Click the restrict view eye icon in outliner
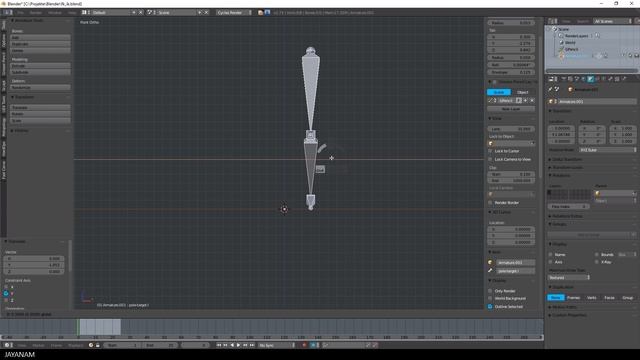Screen dimensions: 640x360 (x=624, y=56)
